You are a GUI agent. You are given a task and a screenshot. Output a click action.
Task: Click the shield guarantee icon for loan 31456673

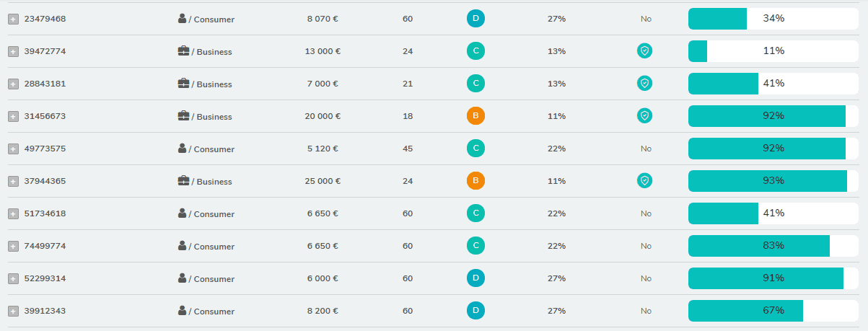tap(644, 115)
